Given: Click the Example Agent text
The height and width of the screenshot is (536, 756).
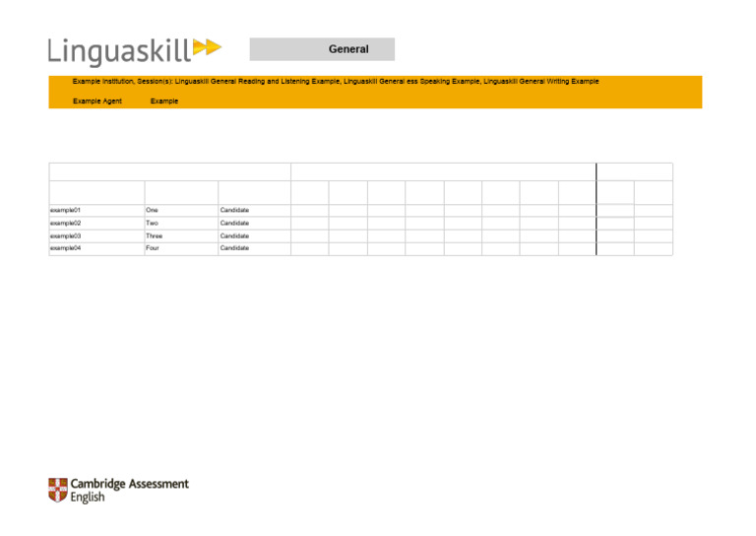Looking at the screenshot, I should tap(96, 100).
